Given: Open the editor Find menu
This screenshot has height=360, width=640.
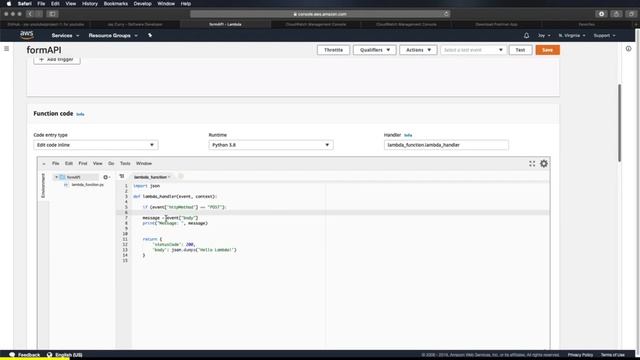Looking at the screenshot, I should pyautogui.click(x=83, y=164).
